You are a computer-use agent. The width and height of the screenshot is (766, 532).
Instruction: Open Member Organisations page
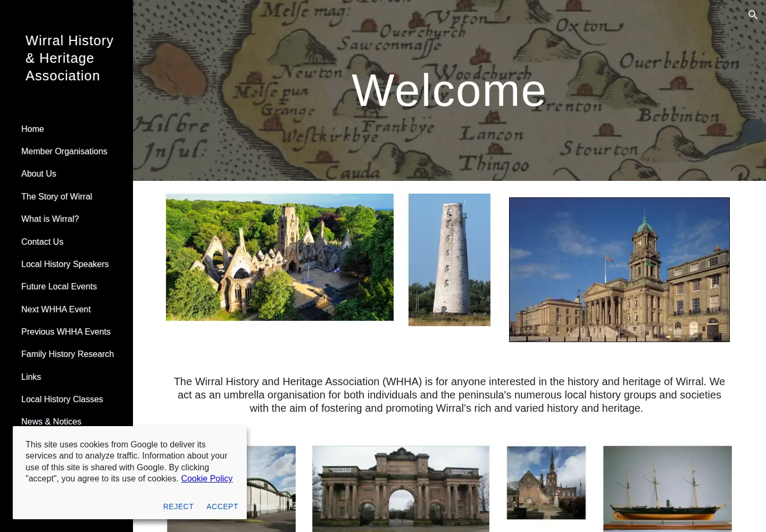click(x=64, y=151)
